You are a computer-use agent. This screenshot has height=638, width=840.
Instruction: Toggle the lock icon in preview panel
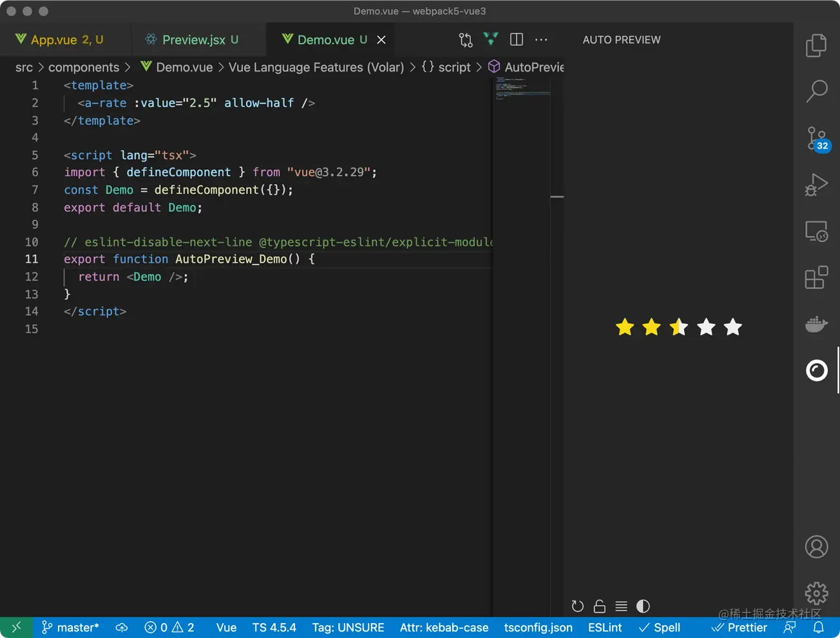[x=599, y=606]
